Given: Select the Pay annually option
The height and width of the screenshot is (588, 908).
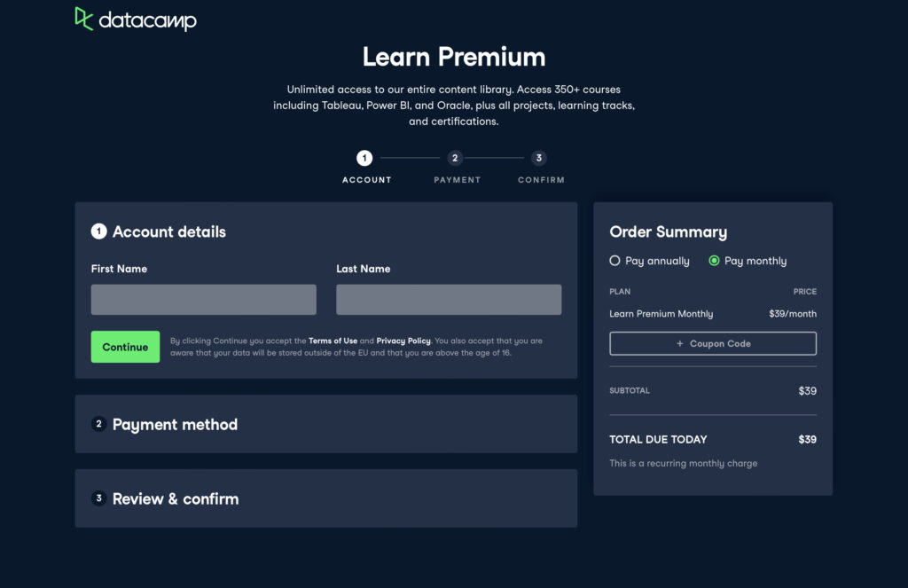Looking at the screenshot, I should pos(614,261).
